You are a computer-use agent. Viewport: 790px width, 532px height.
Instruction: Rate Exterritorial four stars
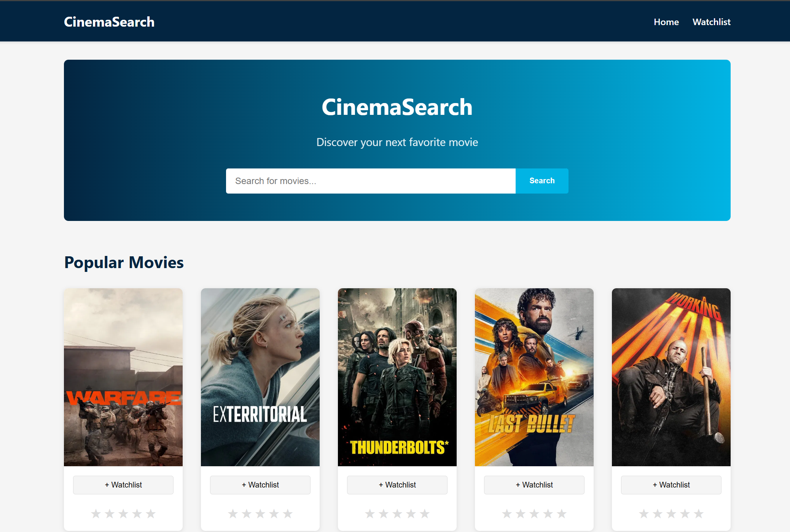tap(274, 514)
